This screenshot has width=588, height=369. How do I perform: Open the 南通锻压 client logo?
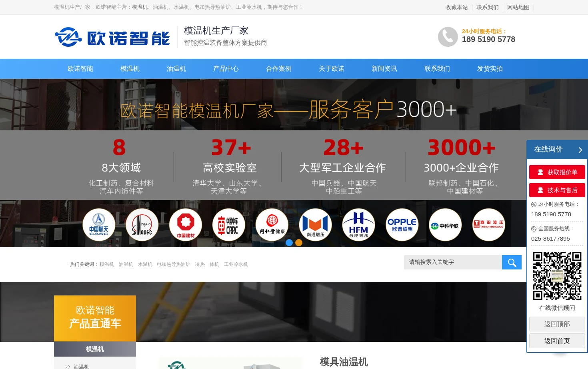tap(315, 225)
